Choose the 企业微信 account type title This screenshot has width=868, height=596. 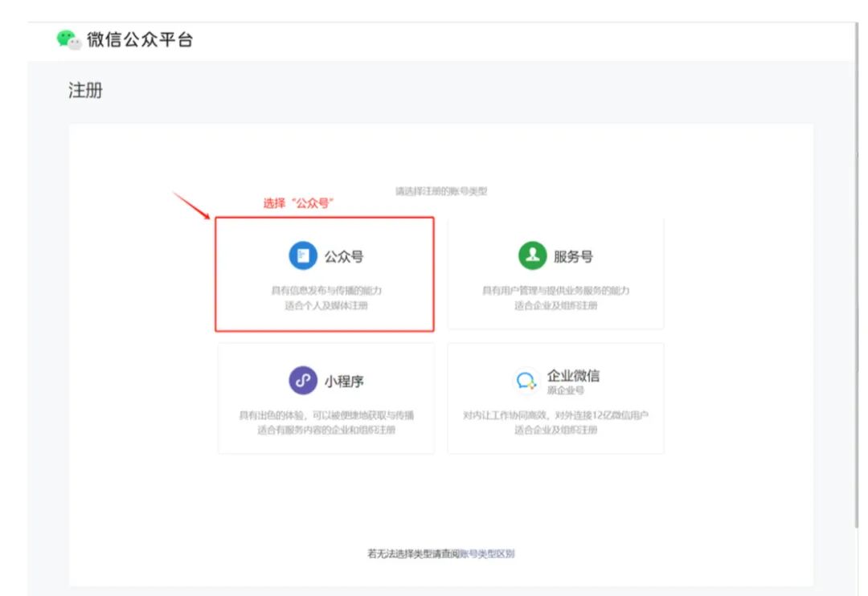[573, 376]
